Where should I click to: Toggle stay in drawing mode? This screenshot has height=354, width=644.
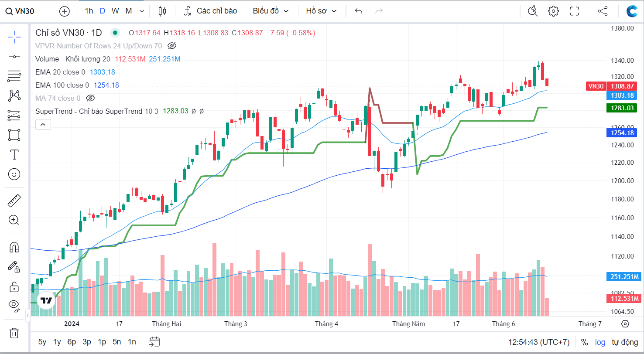coord(14,267)
